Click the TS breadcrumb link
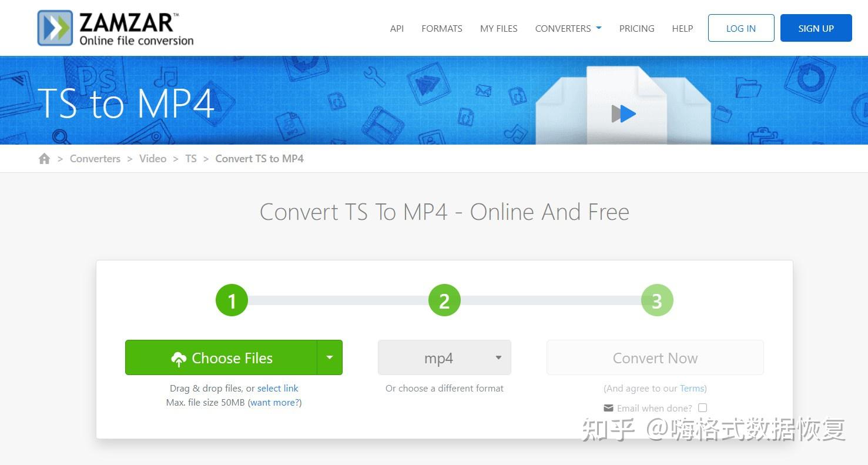868x465 pixels. coord(191,158)
